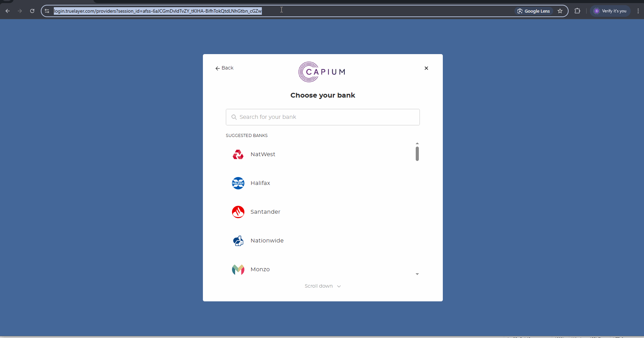This screenshot has height=338, width=644.
Task: Click the Scroll down button
Action: (323, 286)
